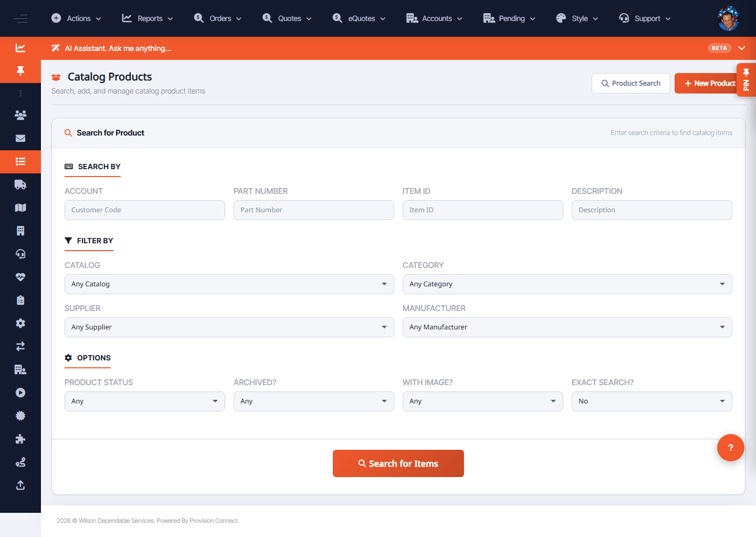Screen dimensions: 756x537
Task: Click the Search for Items button
Action: pos(398,463)
